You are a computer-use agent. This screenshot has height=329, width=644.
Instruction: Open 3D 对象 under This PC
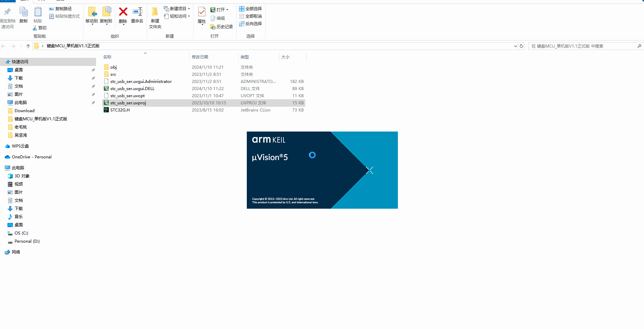click(22, 176)
